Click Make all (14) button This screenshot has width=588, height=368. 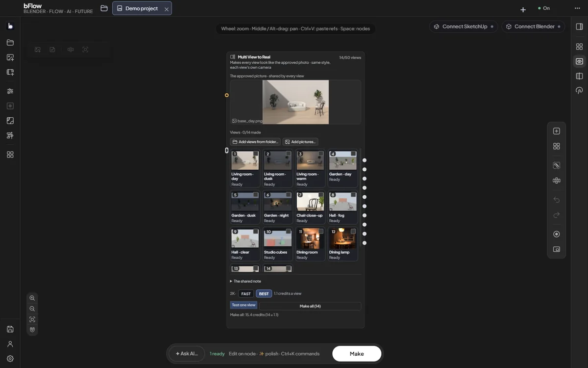click(310, 306)
